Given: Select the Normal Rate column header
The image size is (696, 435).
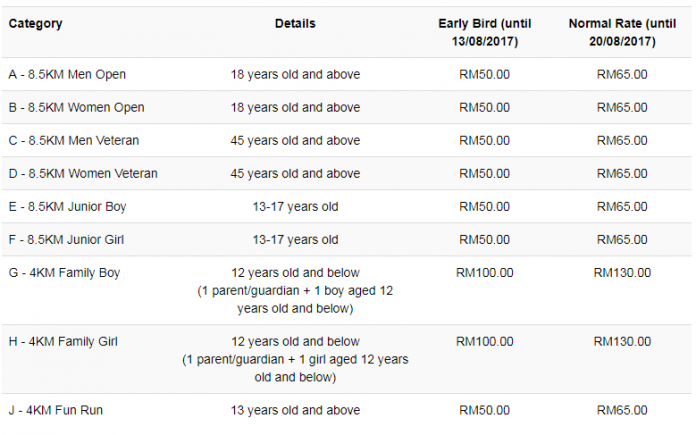Looking at the screenshot, I should click(x=622, y=32).
